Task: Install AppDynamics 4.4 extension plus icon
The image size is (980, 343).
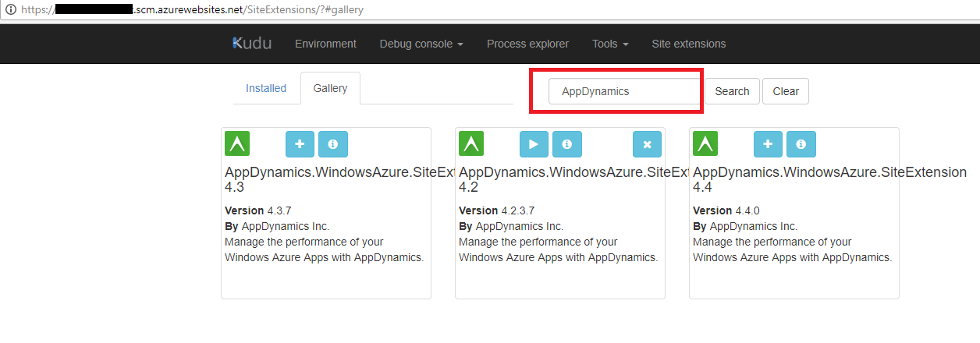Action: pyautogui.click(x=768, y=144)
